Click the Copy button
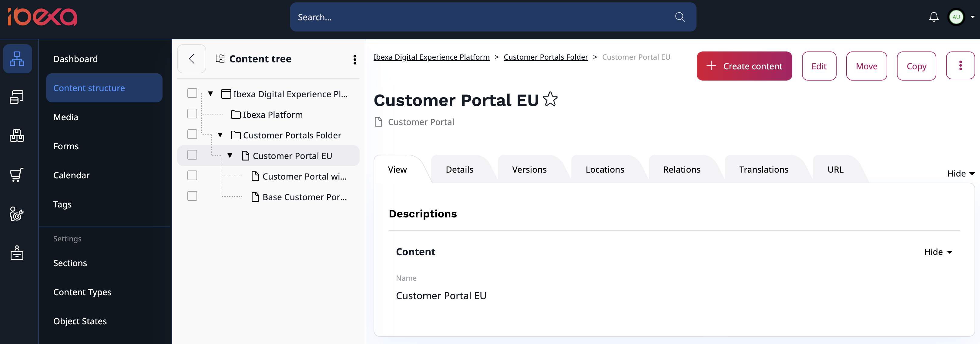 coord(915,65)
